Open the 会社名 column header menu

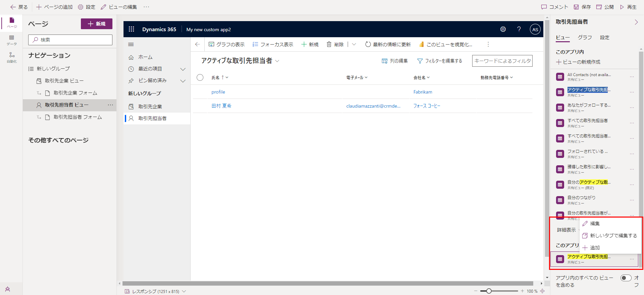point(422,77)
